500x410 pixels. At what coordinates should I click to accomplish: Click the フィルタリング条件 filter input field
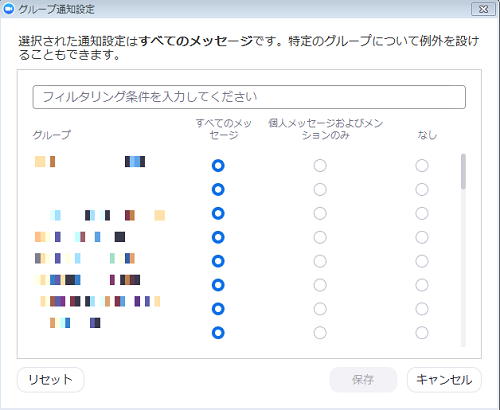pos(249,97)
